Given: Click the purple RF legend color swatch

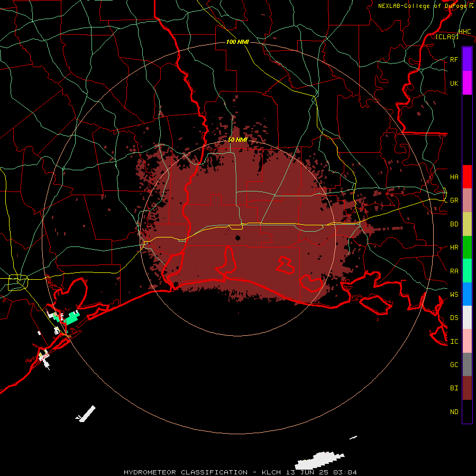Looking at the screenshot, I should (467, 59).
